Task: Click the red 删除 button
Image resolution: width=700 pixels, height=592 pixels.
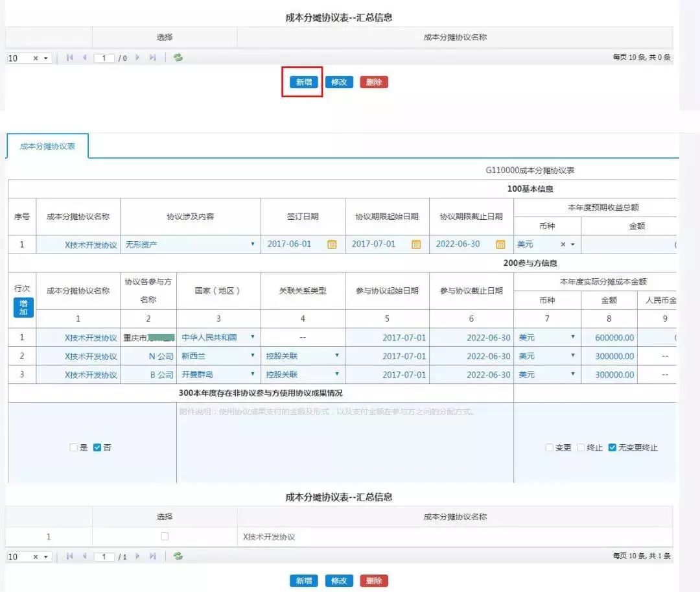Action: [374, 82]
